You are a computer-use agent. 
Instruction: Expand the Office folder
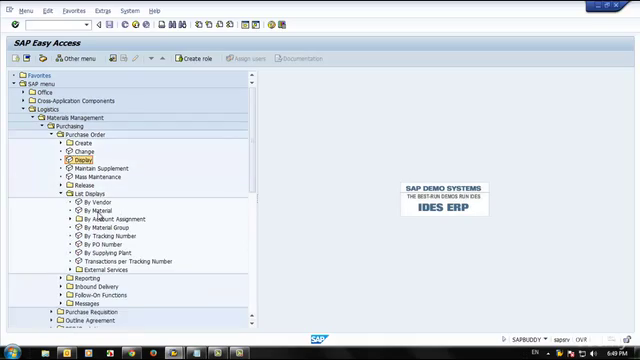(23, 92)
